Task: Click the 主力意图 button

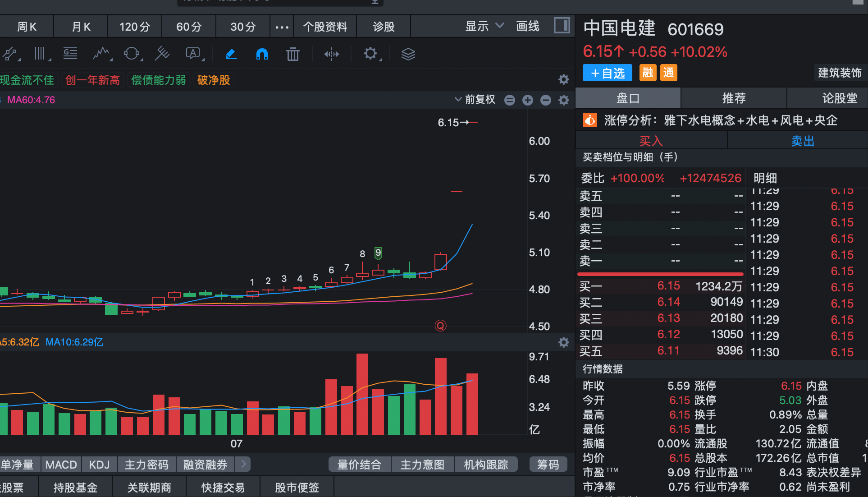Action: coord(422,465)
